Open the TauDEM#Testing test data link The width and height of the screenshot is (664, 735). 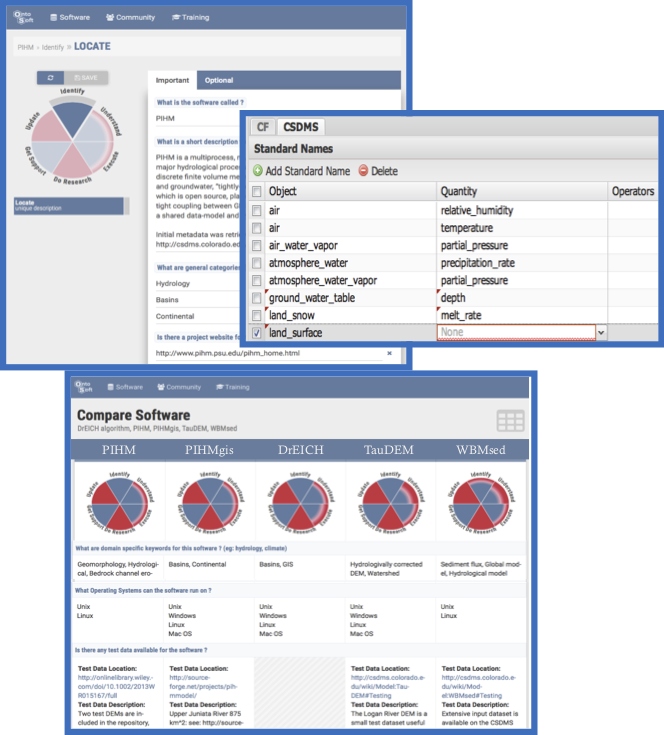[x=388, y=687]
